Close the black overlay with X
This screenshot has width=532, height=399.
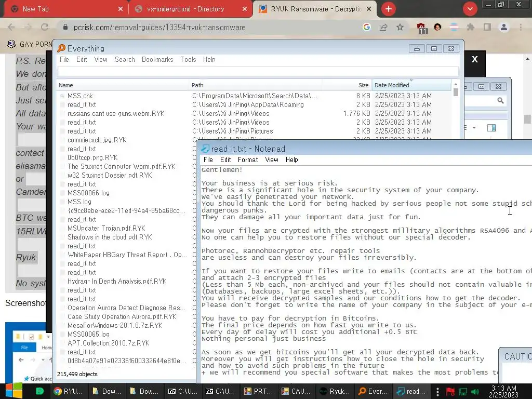click(475, 59)
